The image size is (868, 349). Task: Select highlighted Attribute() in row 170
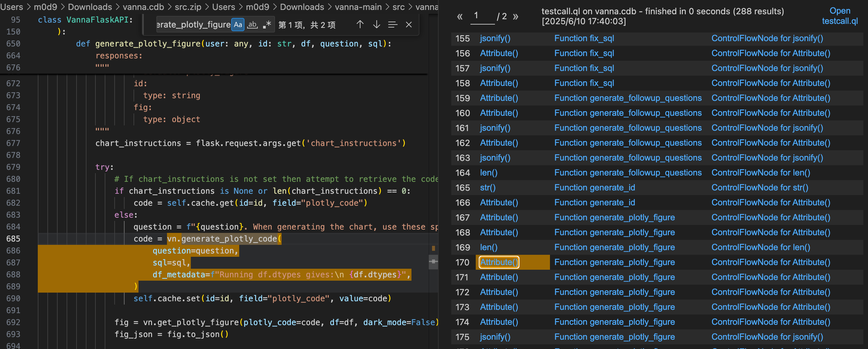click(x=499, y=262)
